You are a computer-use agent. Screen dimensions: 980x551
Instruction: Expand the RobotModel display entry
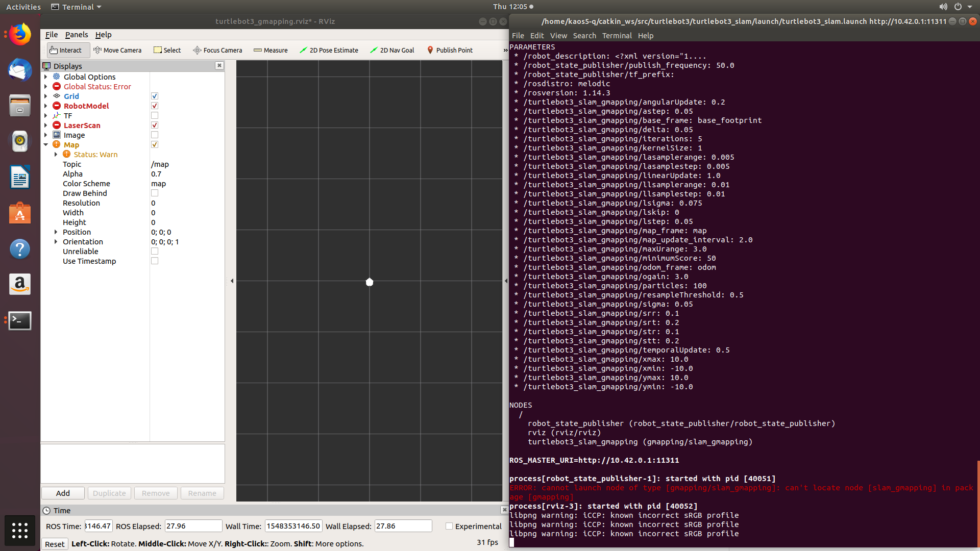(46, 106)
